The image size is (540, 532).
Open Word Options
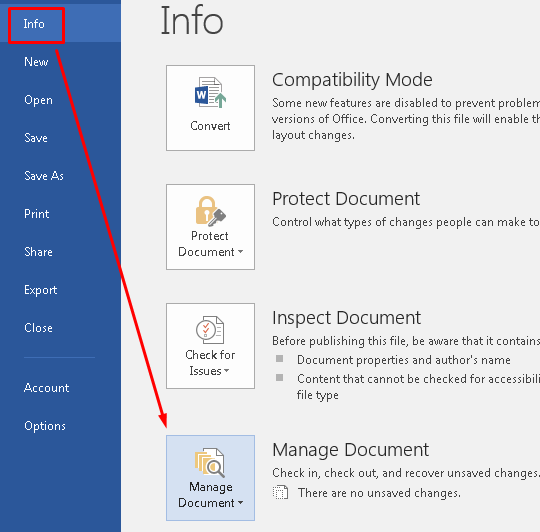[45, 426]
